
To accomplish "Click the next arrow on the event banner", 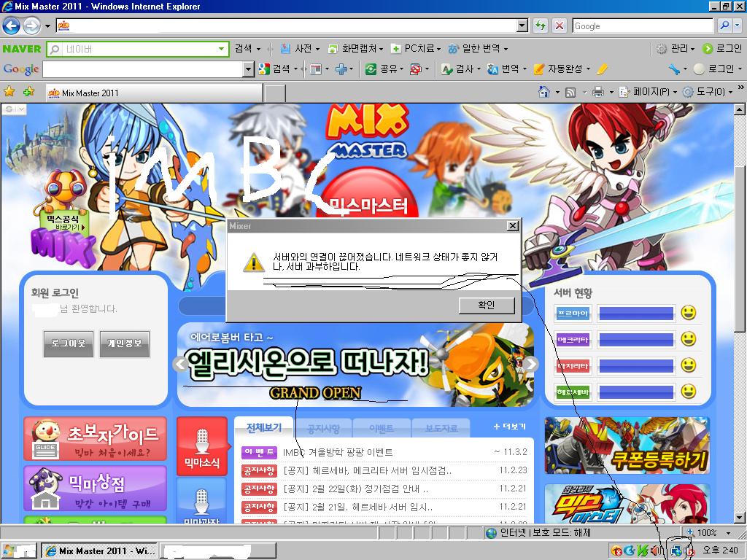I will 531,365.
